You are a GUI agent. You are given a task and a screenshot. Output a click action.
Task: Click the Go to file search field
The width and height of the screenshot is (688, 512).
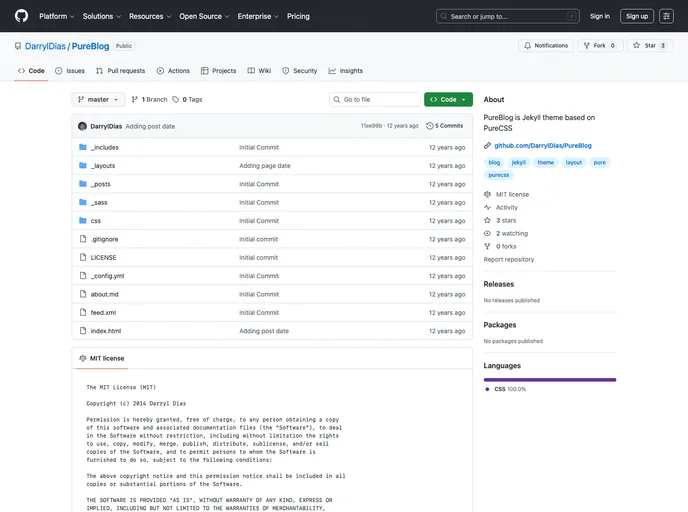378,100
